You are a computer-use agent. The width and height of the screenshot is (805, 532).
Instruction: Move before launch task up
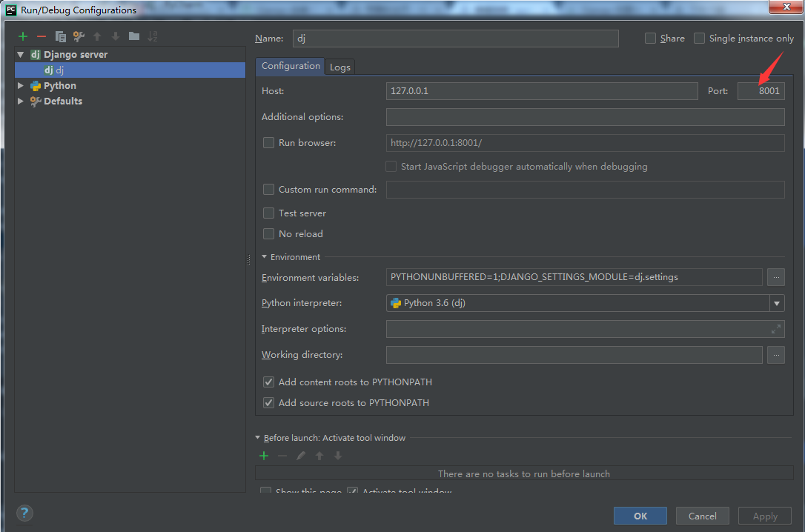click(319, 456)
